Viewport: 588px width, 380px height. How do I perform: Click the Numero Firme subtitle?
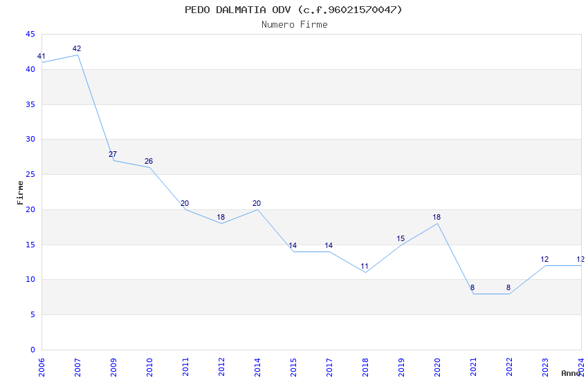coord(294,24)
